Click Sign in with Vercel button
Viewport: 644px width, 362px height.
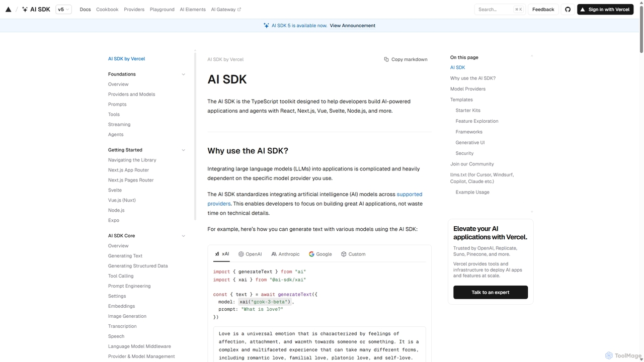point(605,10)
